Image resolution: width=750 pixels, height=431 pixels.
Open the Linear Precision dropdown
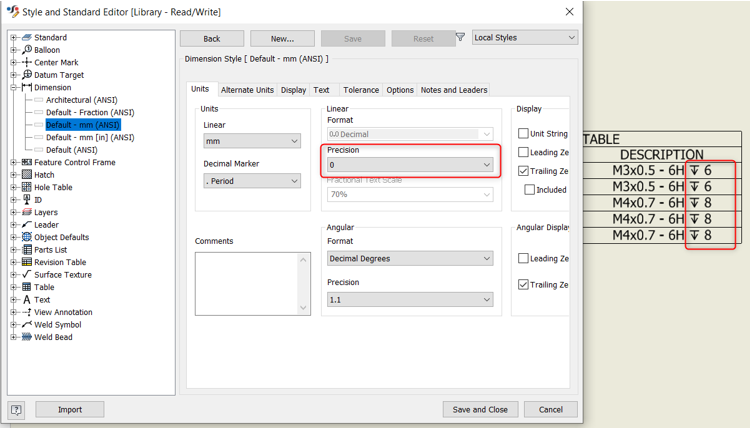point(410,165)
